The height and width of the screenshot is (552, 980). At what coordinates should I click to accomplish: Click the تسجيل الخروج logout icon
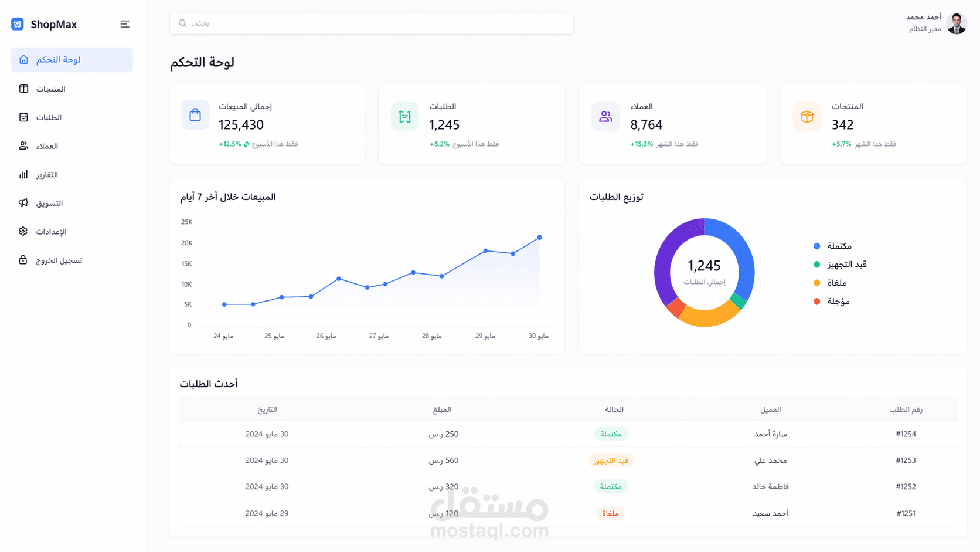(23, 260)
